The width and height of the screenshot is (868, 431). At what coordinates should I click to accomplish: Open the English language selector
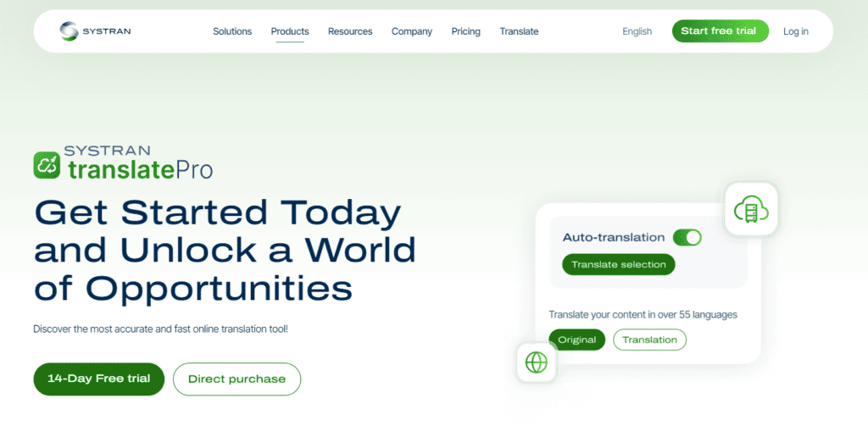637,31
